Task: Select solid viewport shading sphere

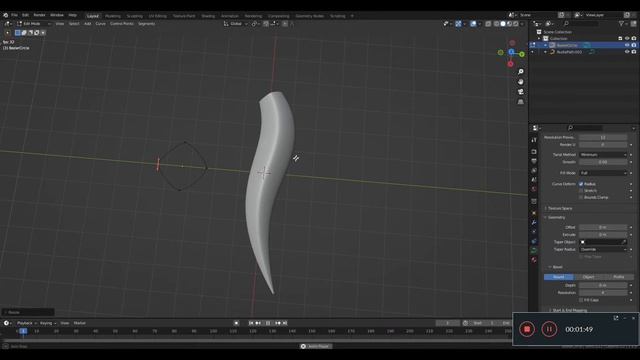Action: [503, 24]
